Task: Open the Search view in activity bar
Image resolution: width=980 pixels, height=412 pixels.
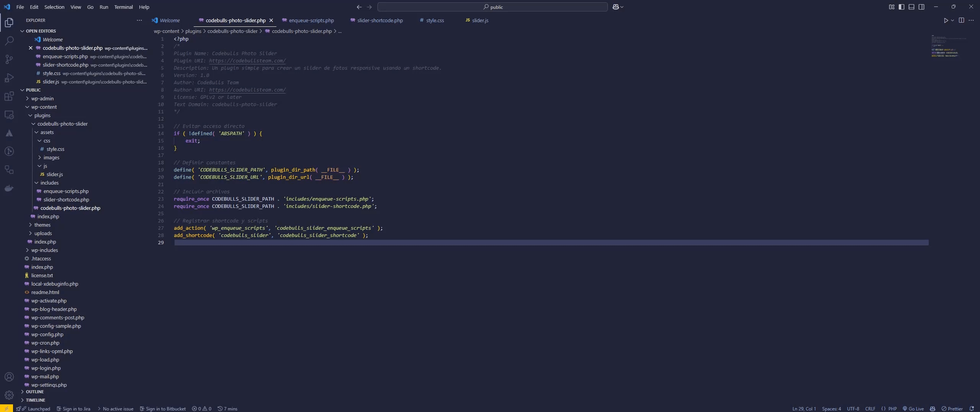Action: click(x=9, y=41)
